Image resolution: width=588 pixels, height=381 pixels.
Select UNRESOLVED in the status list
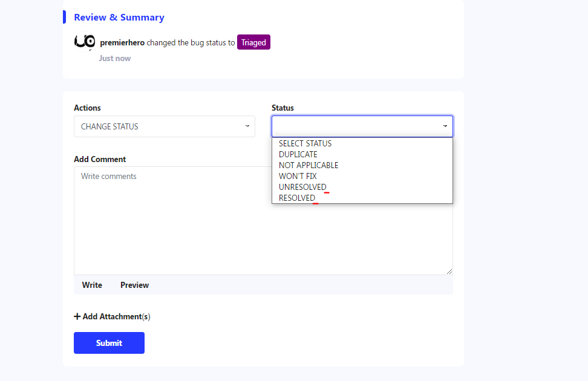302,187
